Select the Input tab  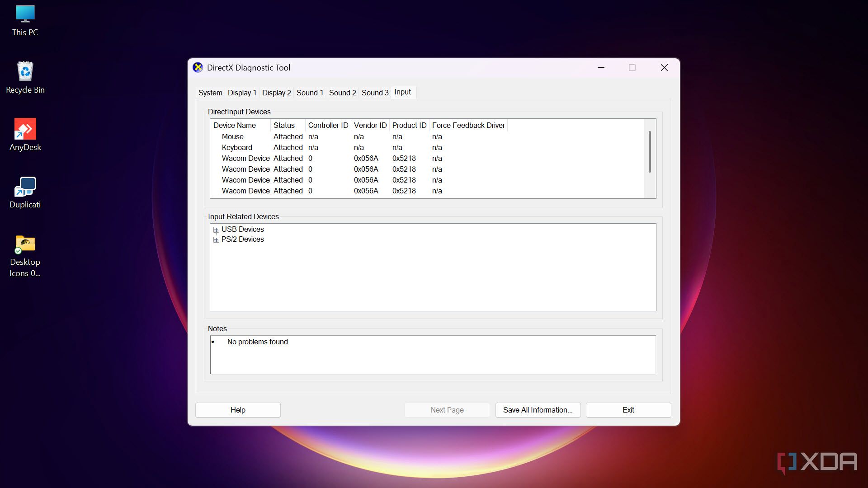[x=402, y=92]
